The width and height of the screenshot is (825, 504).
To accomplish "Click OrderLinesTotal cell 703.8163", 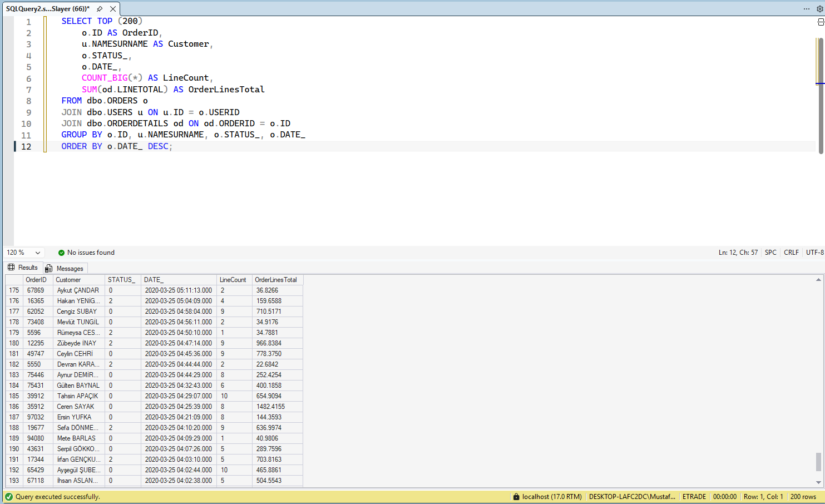I will coord(278,459).
